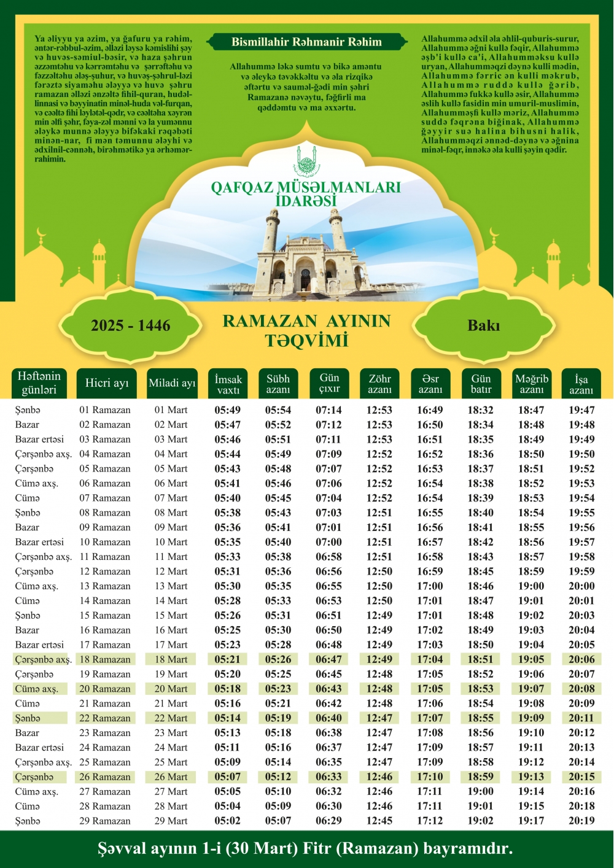Select the 2025 - 1446 year badge

click(131, 326)
